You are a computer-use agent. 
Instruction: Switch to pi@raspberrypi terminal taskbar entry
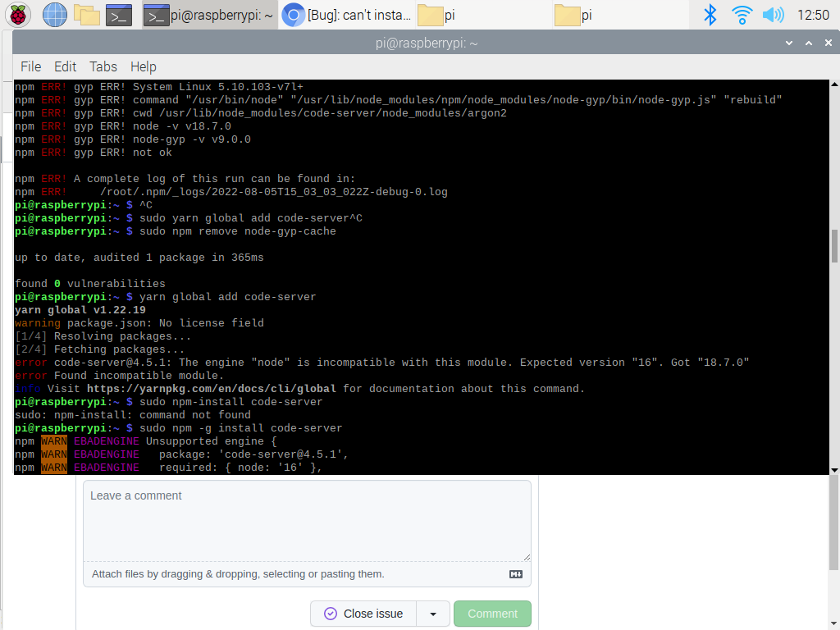tap(209, 15)
